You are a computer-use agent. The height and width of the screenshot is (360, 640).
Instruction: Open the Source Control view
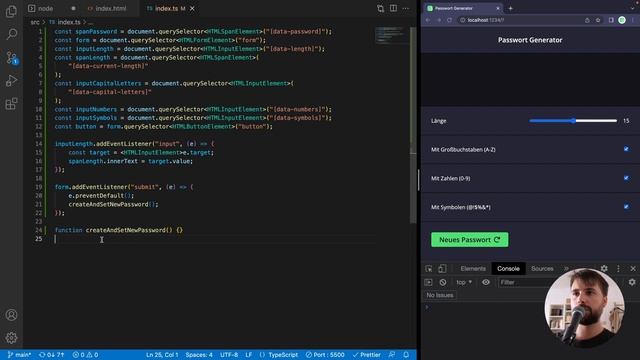point(11,57)
